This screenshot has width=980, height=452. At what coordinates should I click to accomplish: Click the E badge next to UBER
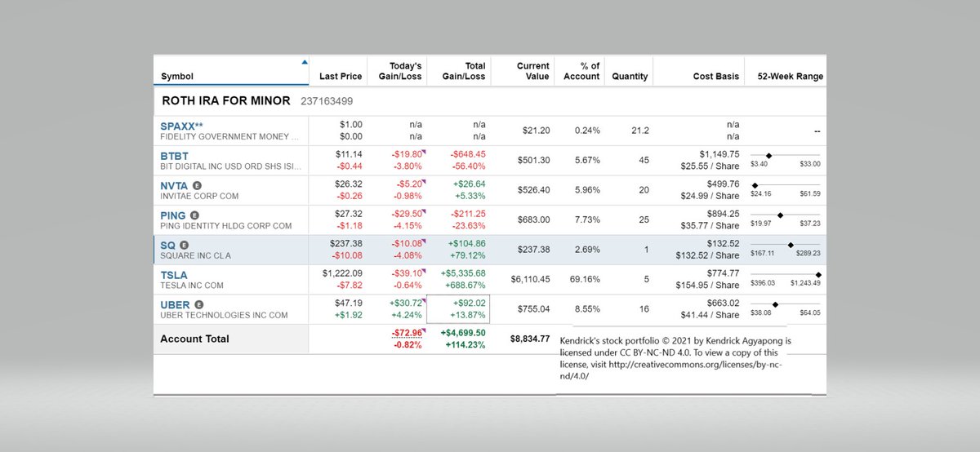198,304
